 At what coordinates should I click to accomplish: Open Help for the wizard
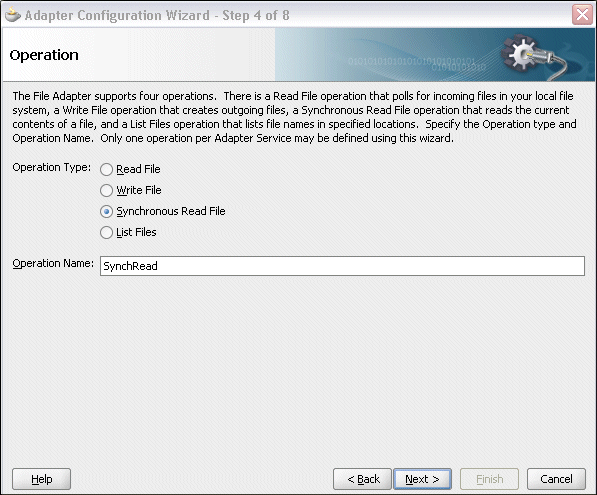42,479
